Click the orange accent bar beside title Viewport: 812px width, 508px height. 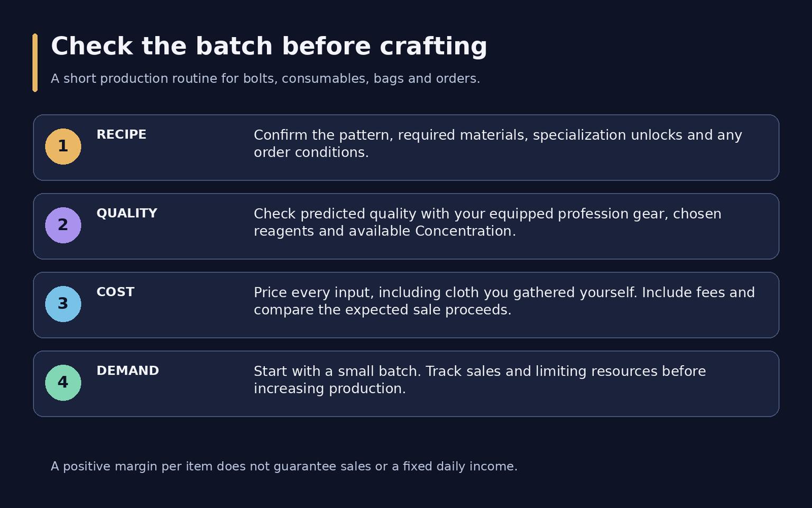click(35, 62)
